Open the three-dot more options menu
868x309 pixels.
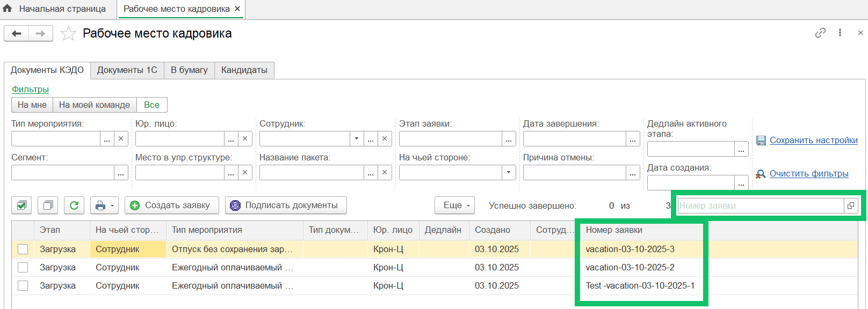(840, 33)
